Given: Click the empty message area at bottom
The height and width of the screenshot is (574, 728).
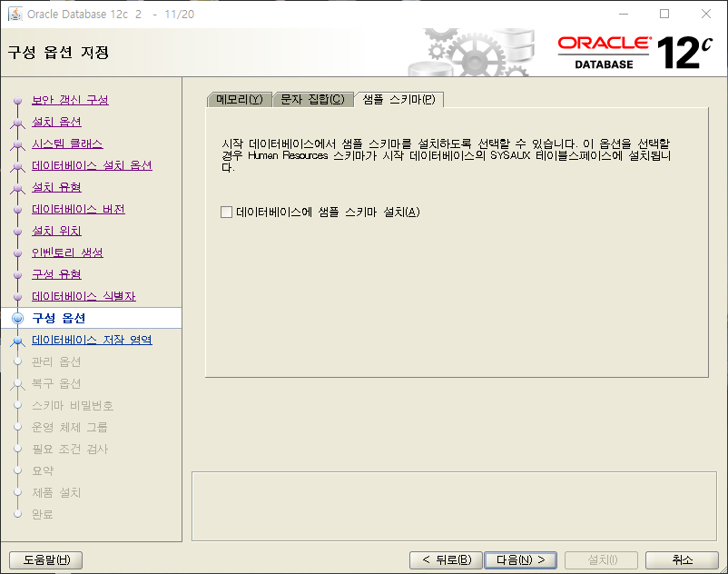Looking at the screenshot, I should tap(454, 507).
